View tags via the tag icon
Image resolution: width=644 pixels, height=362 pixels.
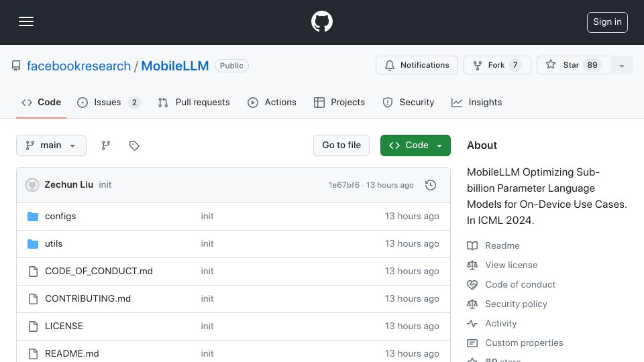134,145
